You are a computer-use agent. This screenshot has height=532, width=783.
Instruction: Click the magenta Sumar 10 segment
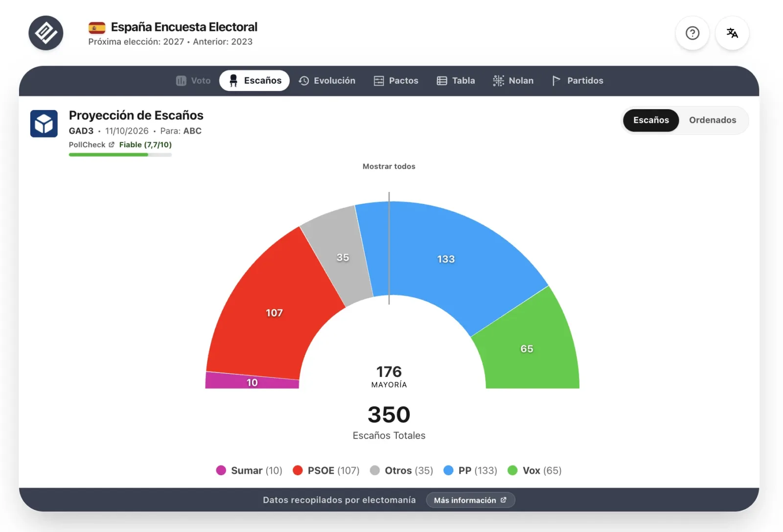click(252, 382)
